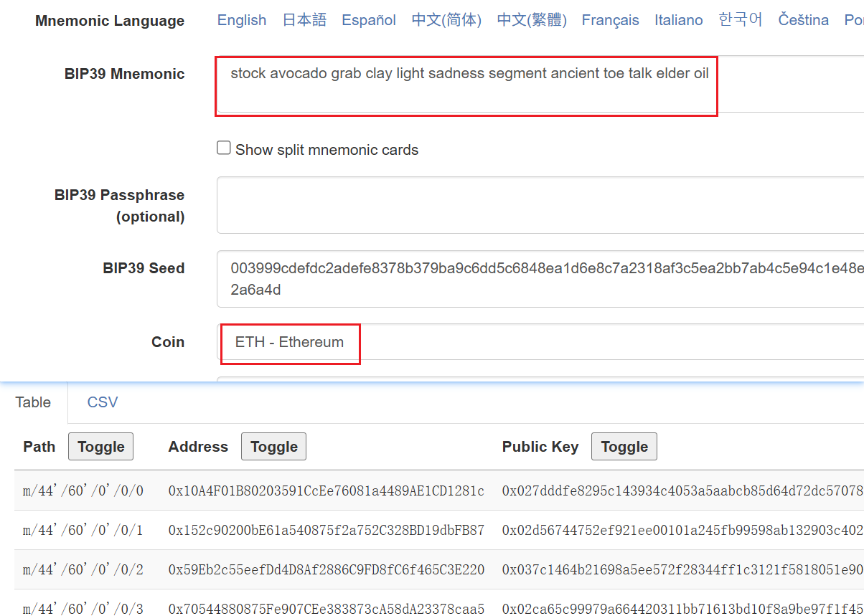
Task: Select 한국어 mnemonic language
Action: click(x=740, y=20)
